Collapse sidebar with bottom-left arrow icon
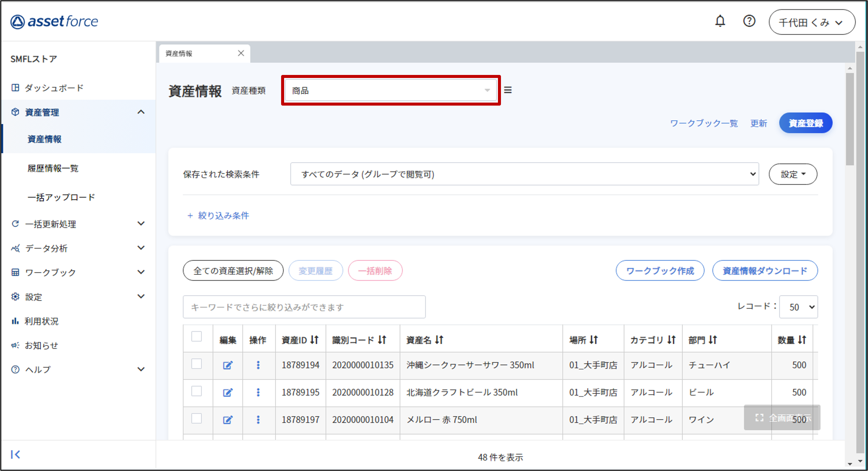 (x=16, y=454)
